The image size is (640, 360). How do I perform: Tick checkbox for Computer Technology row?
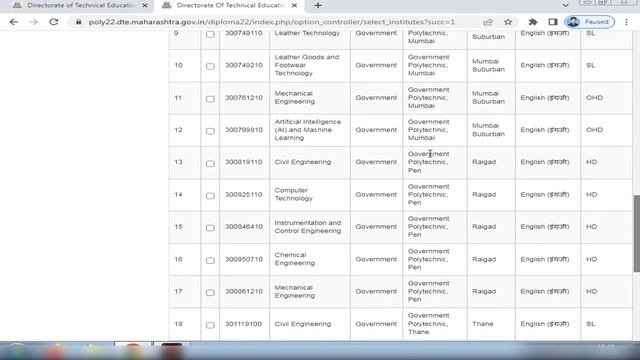point(210,196)
